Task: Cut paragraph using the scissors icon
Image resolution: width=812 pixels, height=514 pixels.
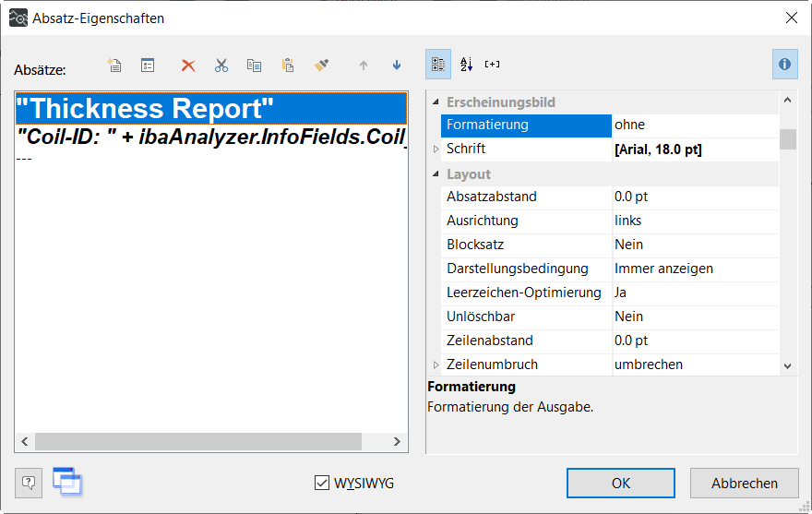Action: tap(221, 66)
